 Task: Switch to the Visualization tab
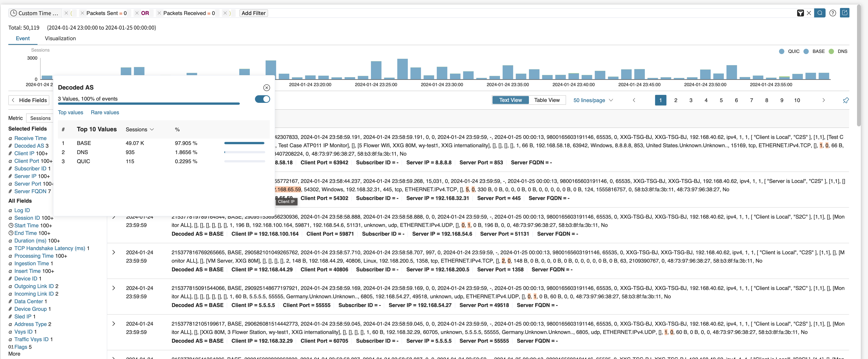tap(60, 39)
